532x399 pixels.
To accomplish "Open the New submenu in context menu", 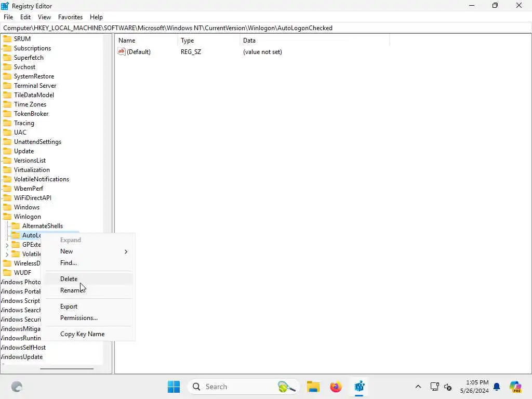I will 88,251.
